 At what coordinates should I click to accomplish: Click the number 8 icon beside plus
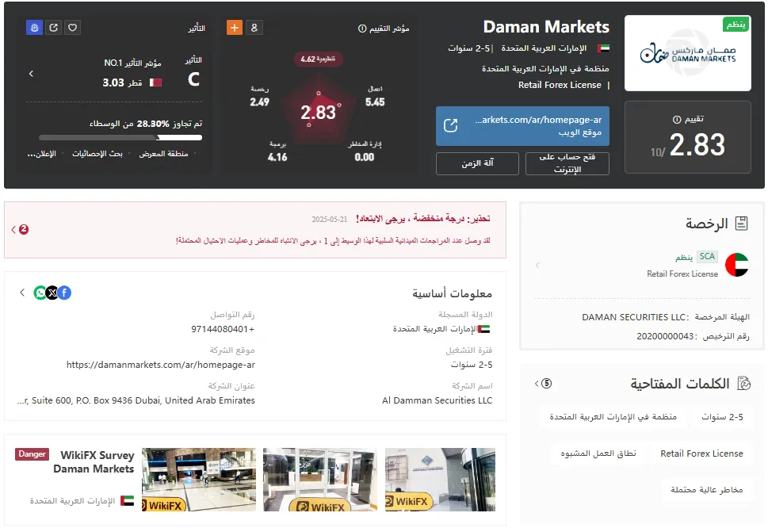pos(254,28)
